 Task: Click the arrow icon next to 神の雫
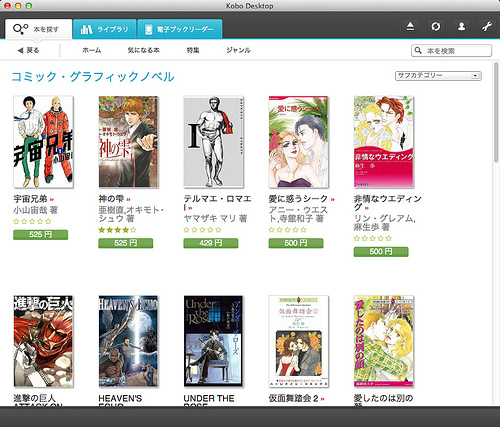[x=128, y=199]
